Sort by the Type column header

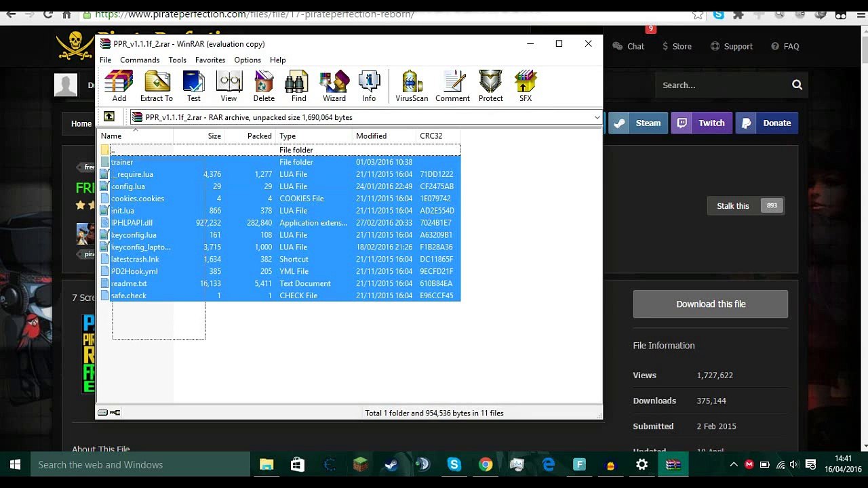(314, 136)
